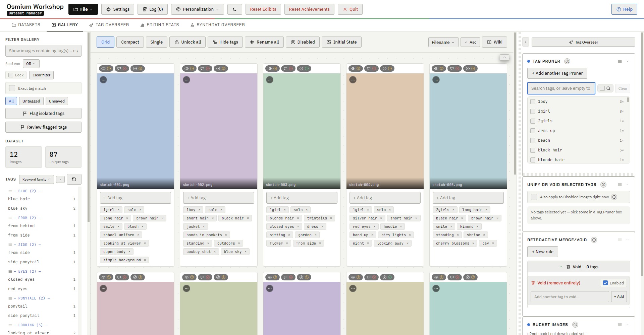Viewport: 644px width, 335px height.
Task: Click '+ Add another Tag Pruner'
Action: click(557, 73)
